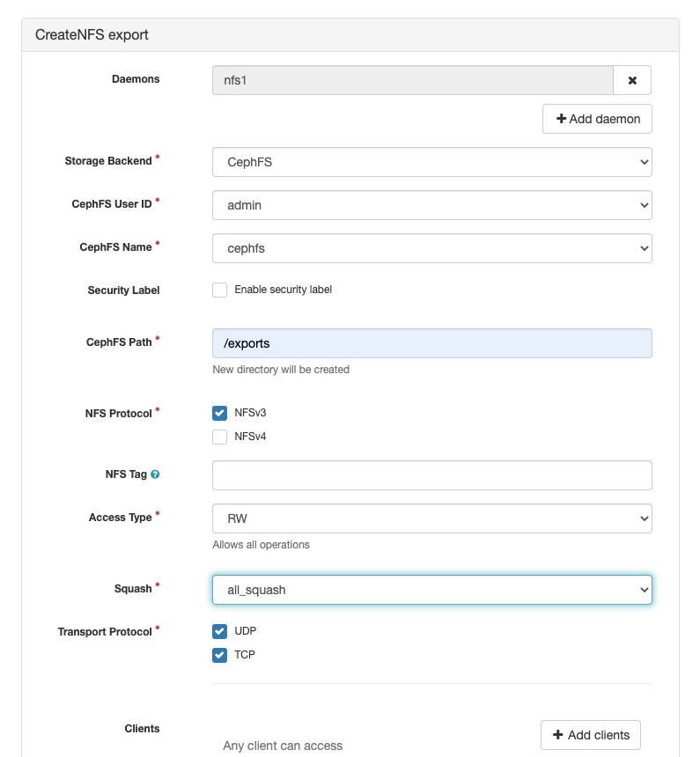
Task: Click the Enable security label text
Action: click(283, 290)
